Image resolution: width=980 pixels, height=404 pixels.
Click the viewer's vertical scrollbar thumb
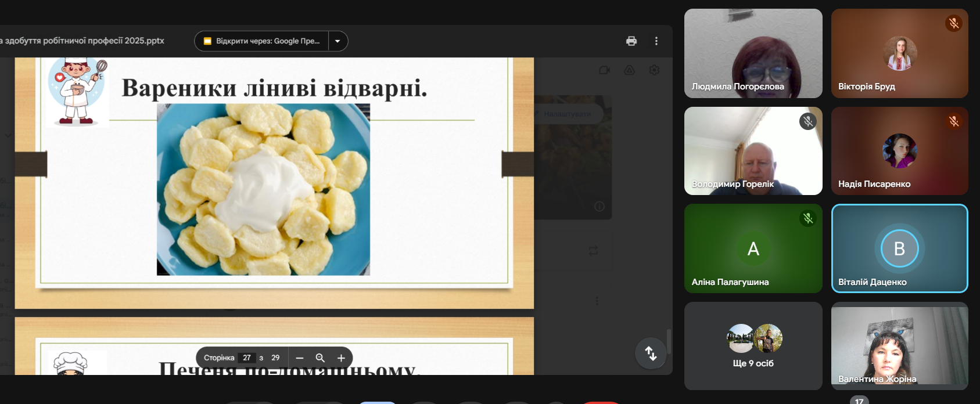[x=669, y=341]
